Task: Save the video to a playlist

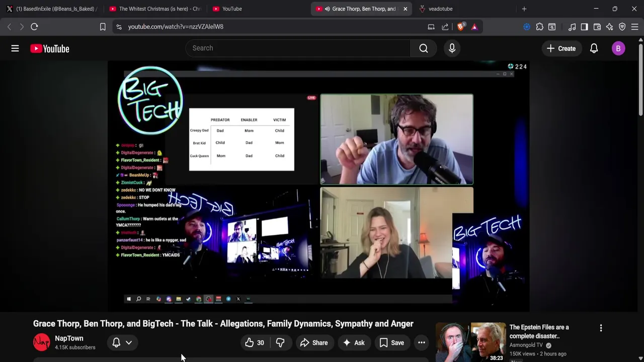Action: coord(391,343)
